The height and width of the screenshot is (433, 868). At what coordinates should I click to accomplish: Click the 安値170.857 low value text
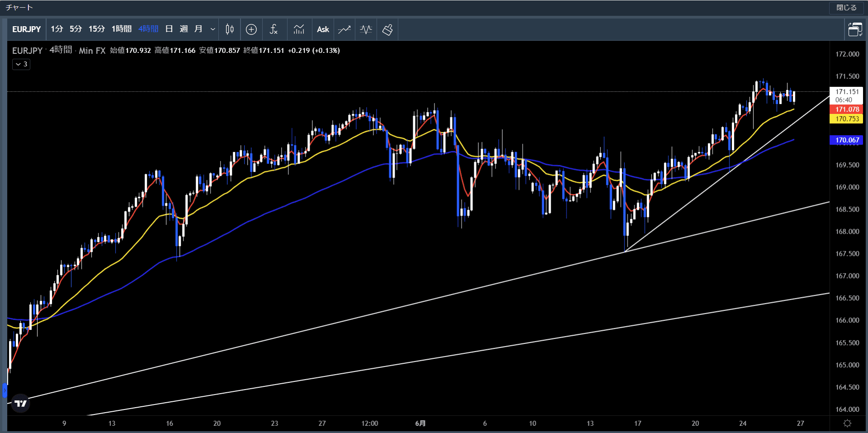click(219, 51)
